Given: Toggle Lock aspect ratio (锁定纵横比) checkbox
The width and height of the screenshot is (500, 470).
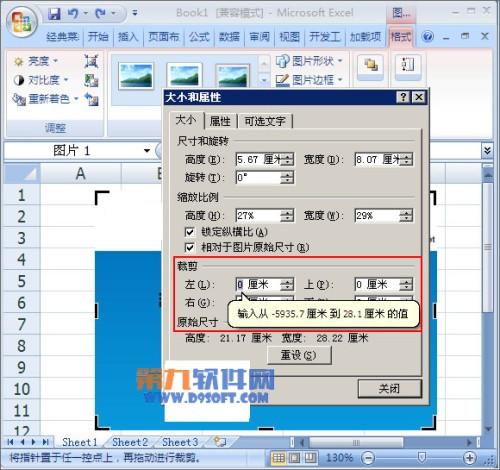Looking at the screenshot, I should coord(189,232).
